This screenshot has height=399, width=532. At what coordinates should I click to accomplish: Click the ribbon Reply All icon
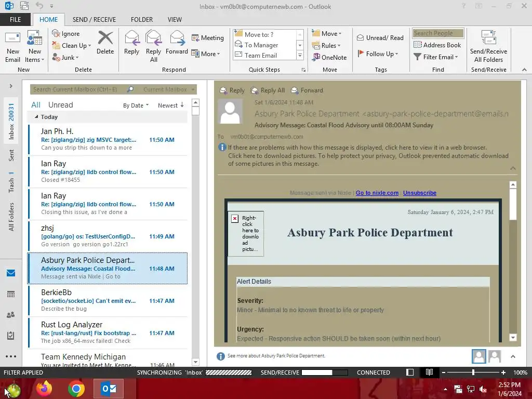click(x=153, y=47)
